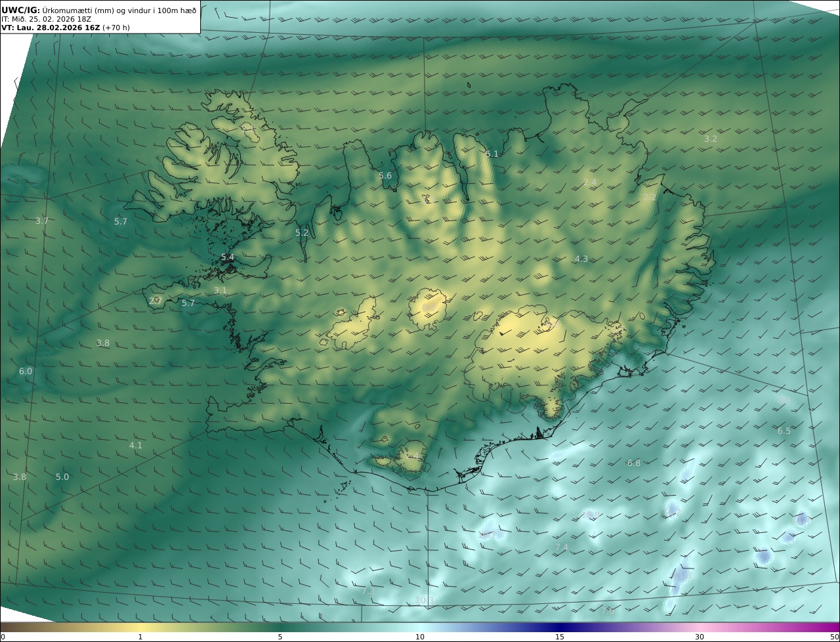The width and height of the screenshot is (840, 642).
Task: Click the map value label '3.2'
Action: tap(711, 139)
